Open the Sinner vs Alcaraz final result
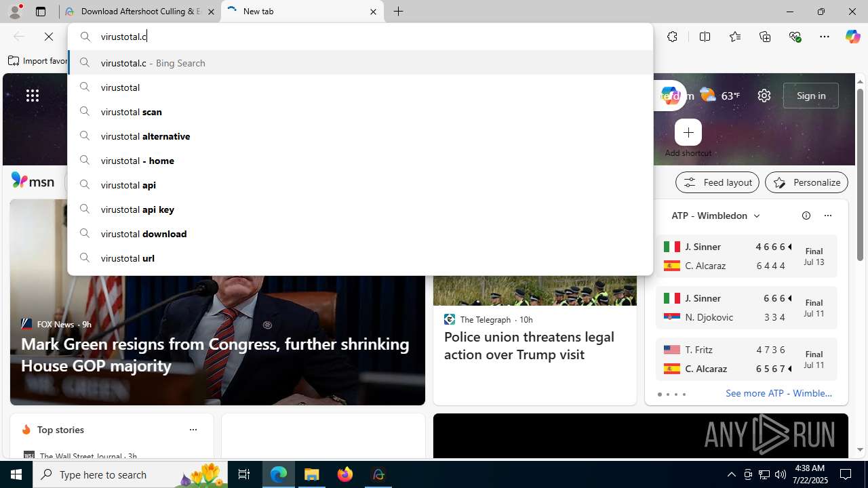Screen dimensions: 868x488 click(x=746, y=256)
